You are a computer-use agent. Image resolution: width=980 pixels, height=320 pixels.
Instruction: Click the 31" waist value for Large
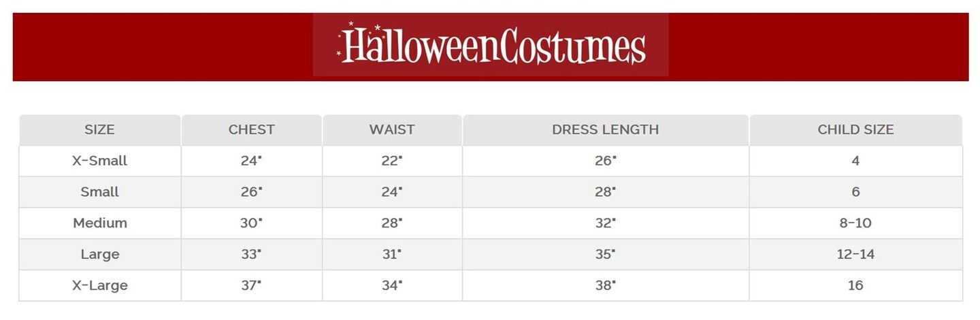point(391,254)
